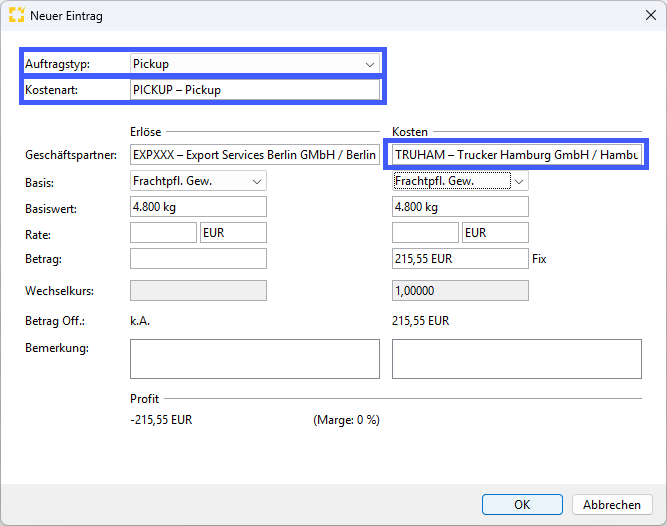The width and height of the screenshot is (667, 526).
Task: Click the Fix label beside Betrag
Action: 539,259
